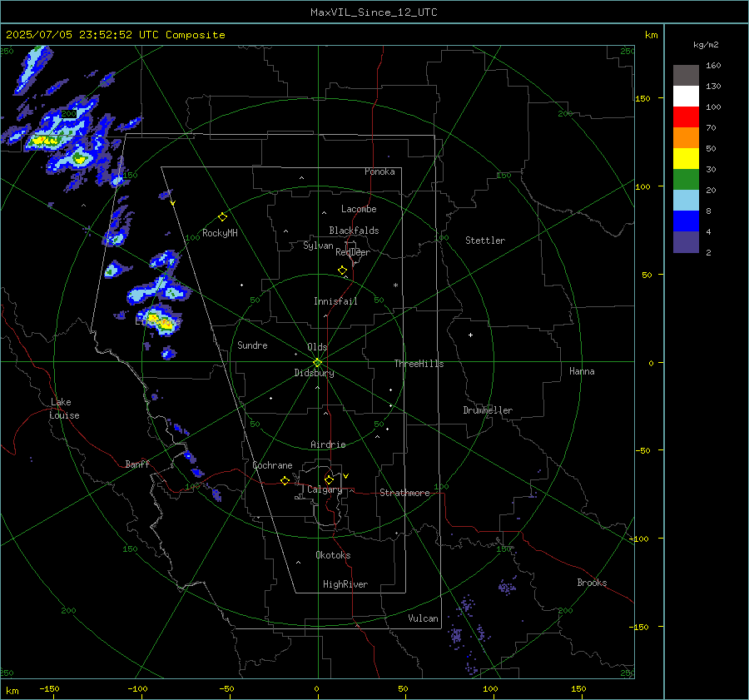Pick the orange 50-70 legend swatch
Screen dimensions: 749x700
[x=686, y=138]
